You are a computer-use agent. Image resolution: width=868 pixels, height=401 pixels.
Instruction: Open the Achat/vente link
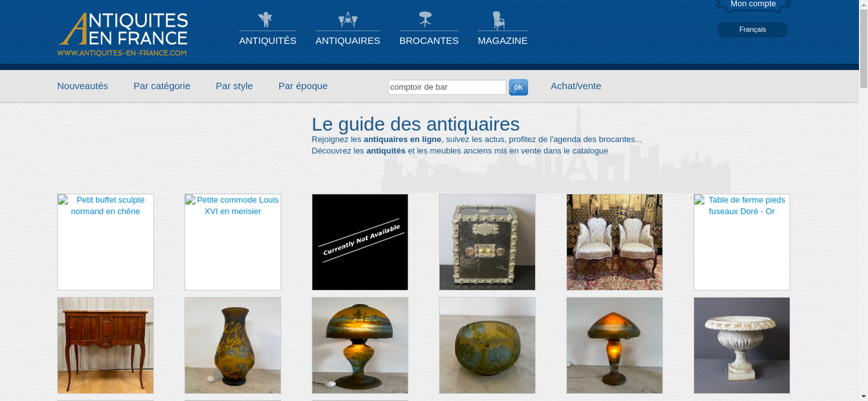click(x=576, y=86)
